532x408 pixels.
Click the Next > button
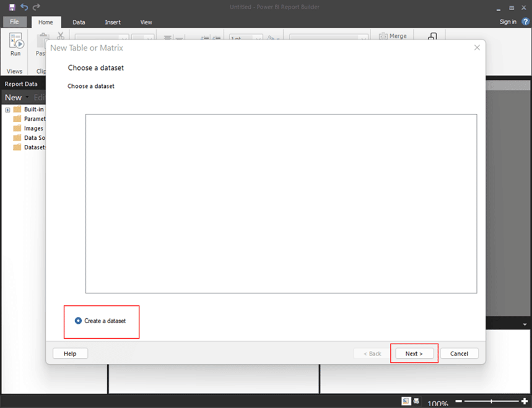[414, 354]
